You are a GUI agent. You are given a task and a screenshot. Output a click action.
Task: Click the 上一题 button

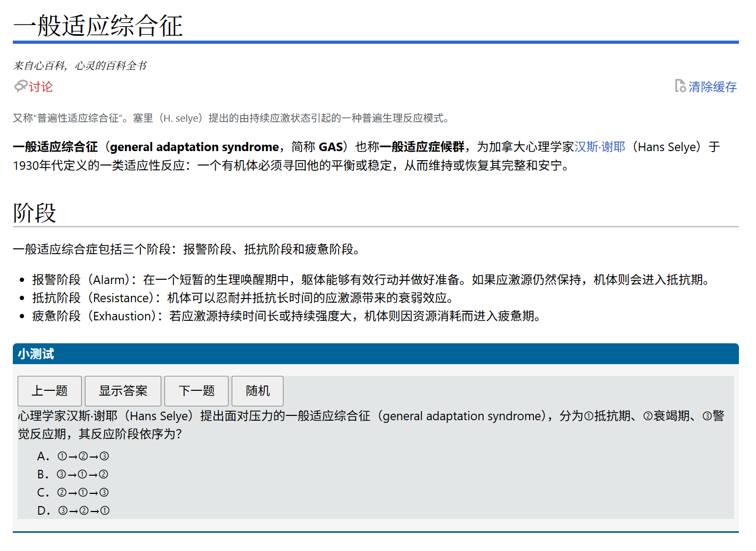49,390
